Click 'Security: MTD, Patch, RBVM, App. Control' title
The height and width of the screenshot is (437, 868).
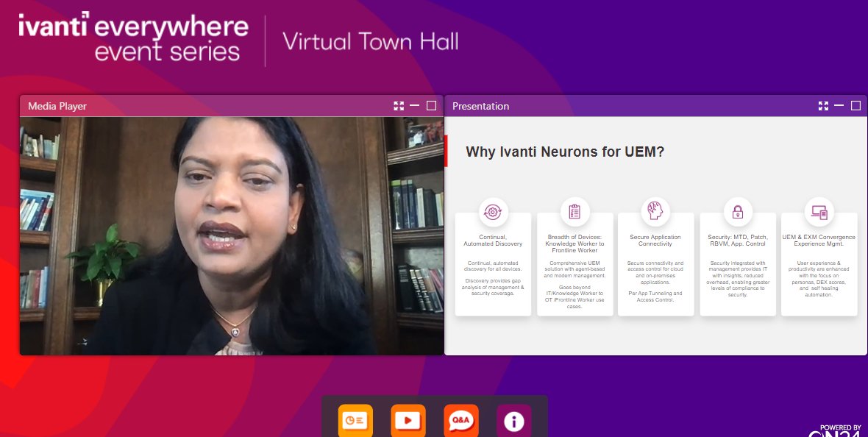[738, 241]
